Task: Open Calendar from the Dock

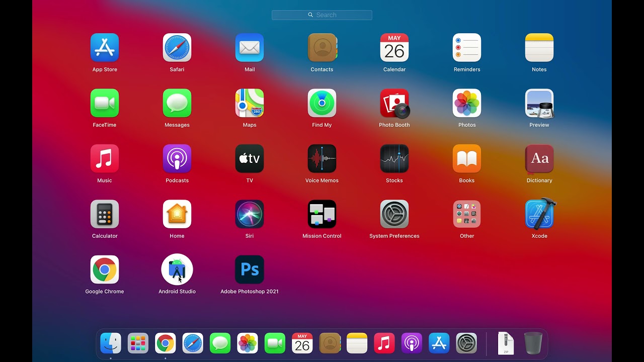Action: pos(302,343)
